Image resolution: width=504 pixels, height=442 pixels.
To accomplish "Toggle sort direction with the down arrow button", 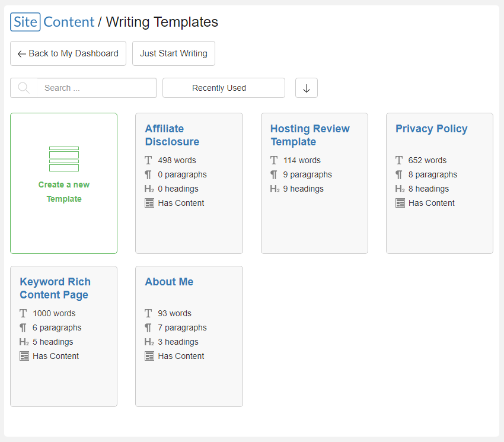I will coord(307,88).
